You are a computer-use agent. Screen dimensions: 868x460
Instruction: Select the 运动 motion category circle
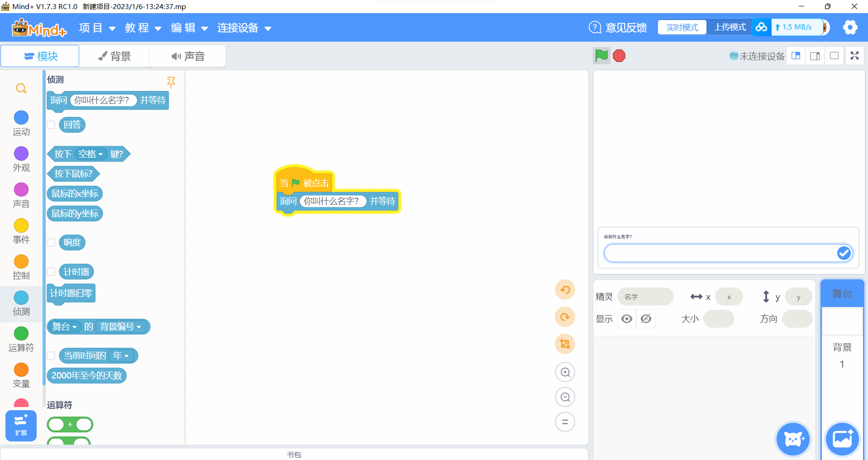pos(21,118)
